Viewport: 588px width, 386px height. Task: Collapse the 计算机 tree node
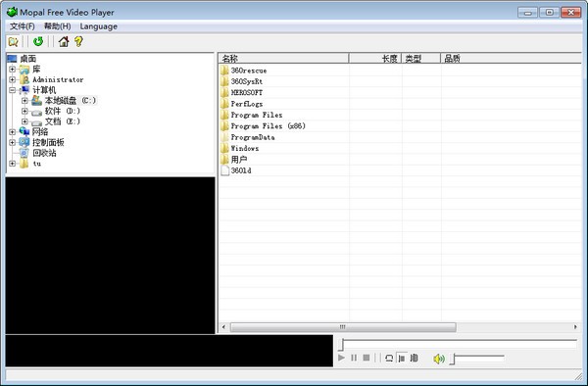click(x=12, y=90)
